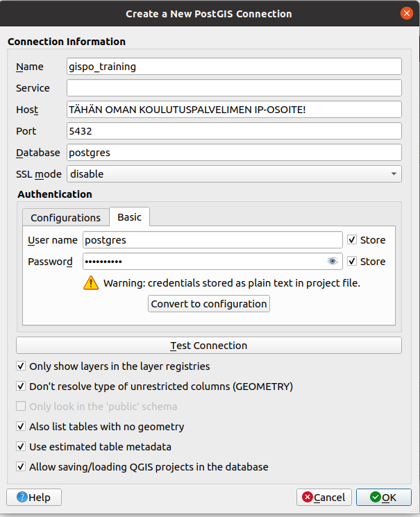Open Help for the connection dialog

pos(33,497)
